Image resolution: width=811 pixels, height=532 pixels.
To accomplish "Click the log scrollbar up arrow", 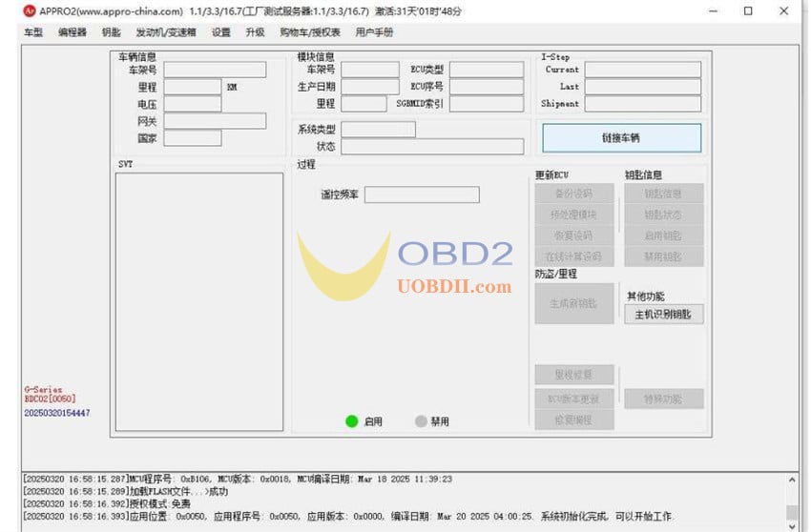I will pos(792,480).
